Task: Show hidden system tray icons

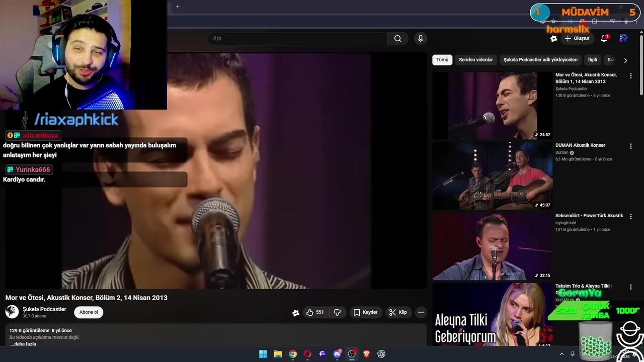Action: (x=561, y=354)
